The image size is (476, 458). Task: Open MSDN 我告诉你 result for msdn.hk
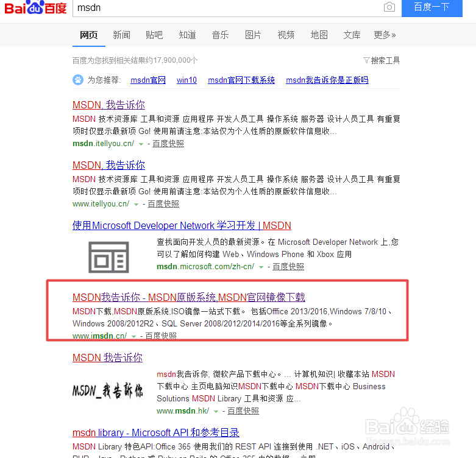[107, 358]
